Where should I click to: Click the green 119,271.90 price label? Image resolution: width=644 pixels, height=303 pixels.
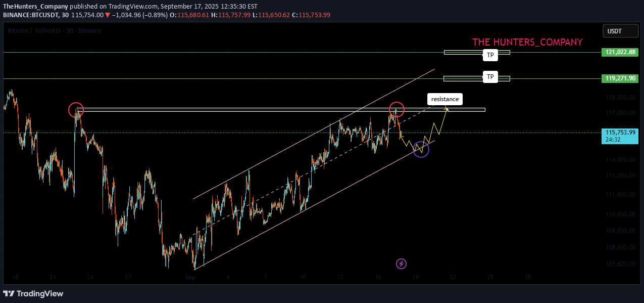pos(620,78)
